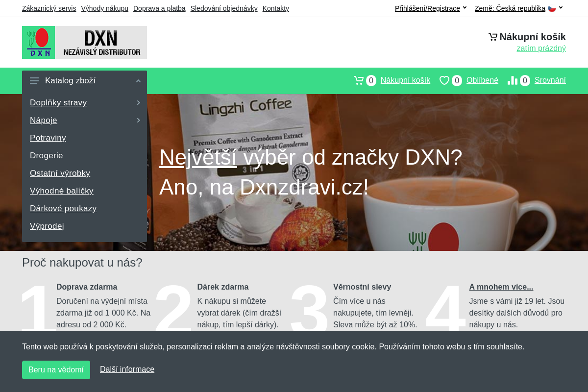Click 'Proč nakupovat u nás?' heading

(82, 263)
